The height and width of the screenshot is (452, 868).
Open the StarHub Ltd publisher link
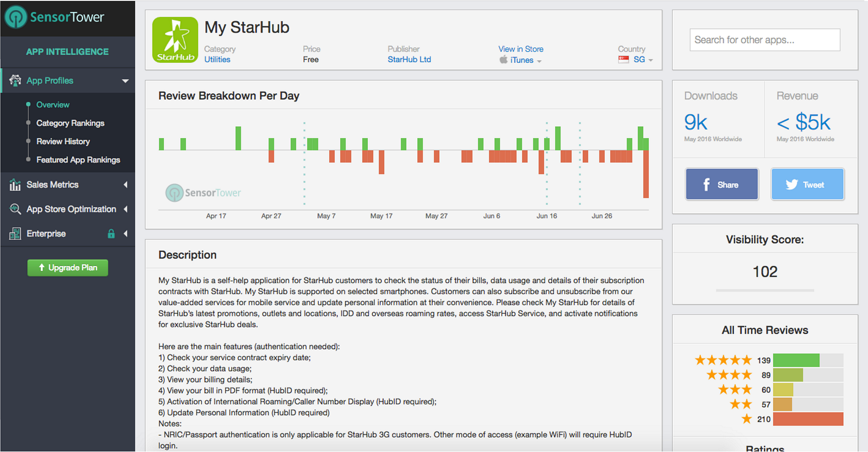coord(409,60)
